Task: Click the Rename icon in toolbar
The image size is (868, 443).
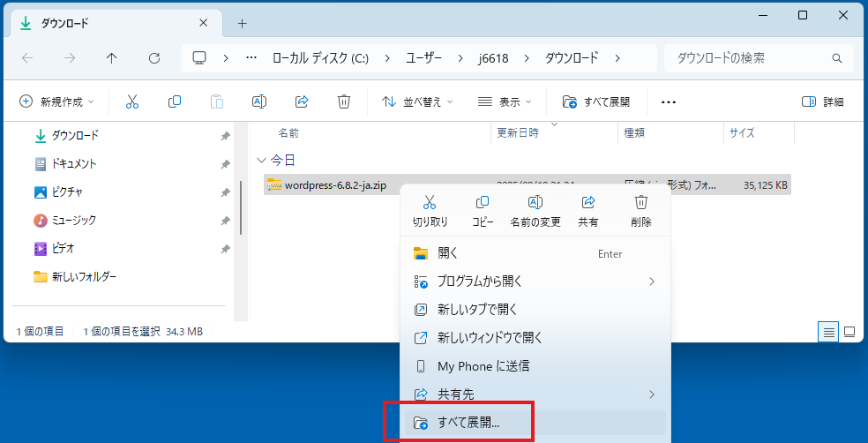Action: click(x=259, y=101)
